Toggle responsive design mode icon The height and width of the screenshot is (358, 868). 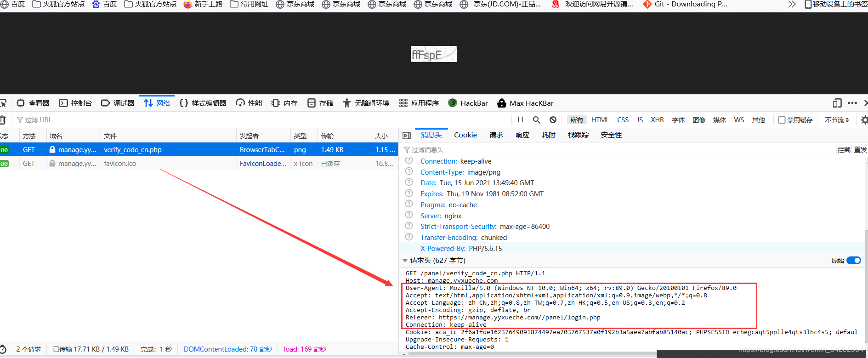point(837,103)
